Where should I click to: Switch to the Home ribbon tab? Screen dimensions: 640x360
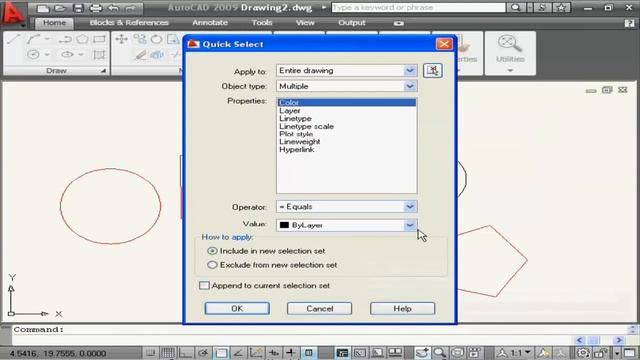tap(54, 23)
